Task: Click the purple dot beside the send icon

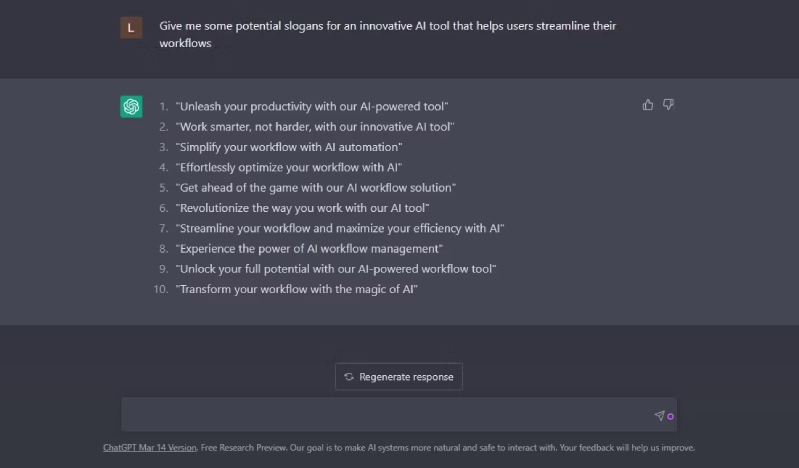Action: pyautogui.click(x=671, y=416)
